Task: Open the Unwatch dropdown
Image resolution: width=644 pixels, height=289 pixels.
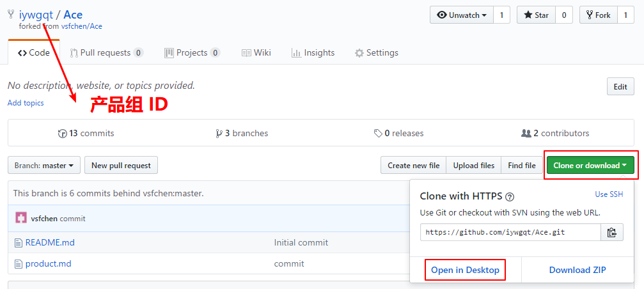Action: [461, 15]
